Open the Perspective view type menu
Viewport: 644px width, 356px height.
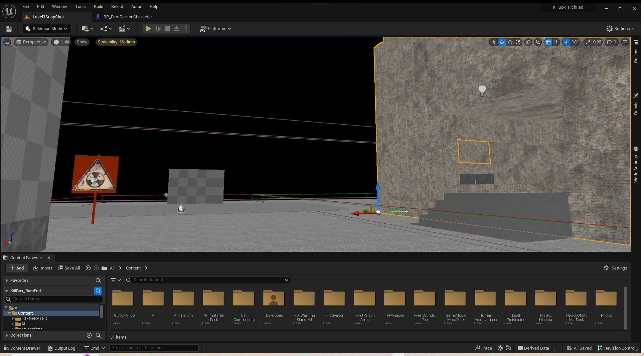coord(31,42)
